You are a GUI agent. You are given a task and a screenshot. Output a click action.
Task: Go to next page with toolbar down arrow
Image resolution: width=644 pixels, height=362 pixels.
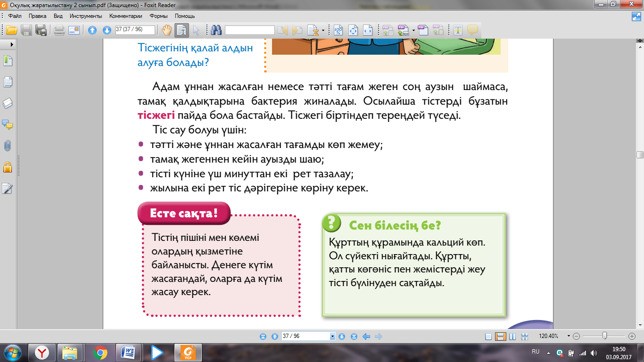107,30
